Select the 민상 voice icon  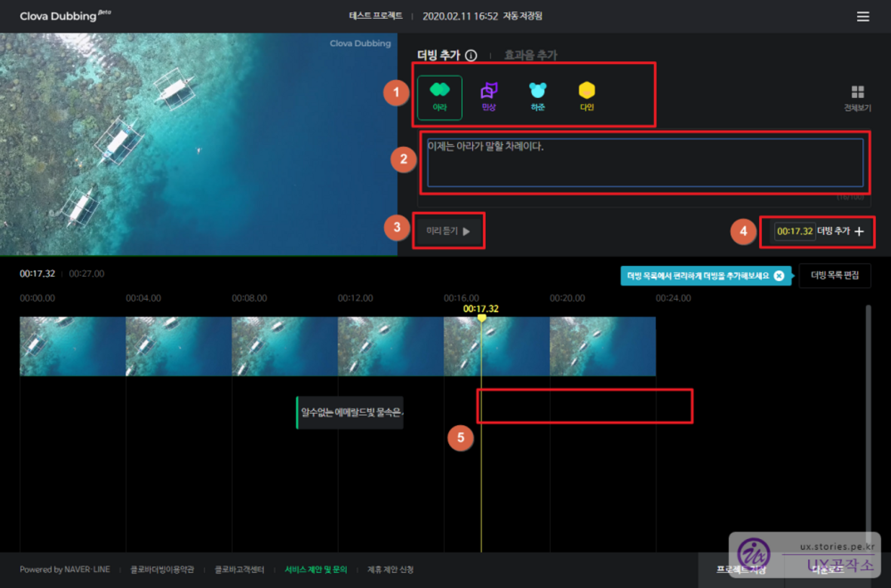489,96
